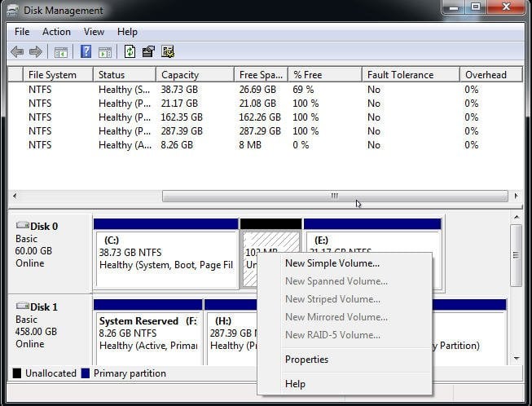Click Help in the context menu
This screenshot has width=532, height=406.
pos(295,384)
